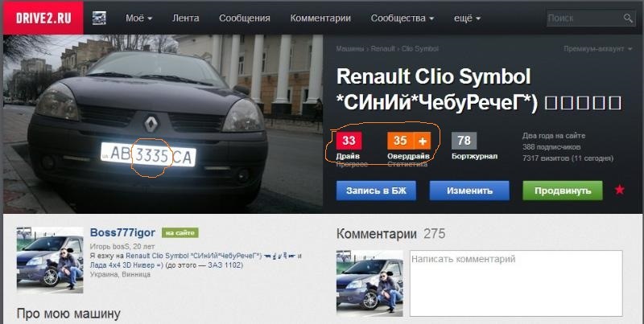Follow the Renault breadcrumb link
The width and height of the screenshot is (644, 324).
coord(383,49)
